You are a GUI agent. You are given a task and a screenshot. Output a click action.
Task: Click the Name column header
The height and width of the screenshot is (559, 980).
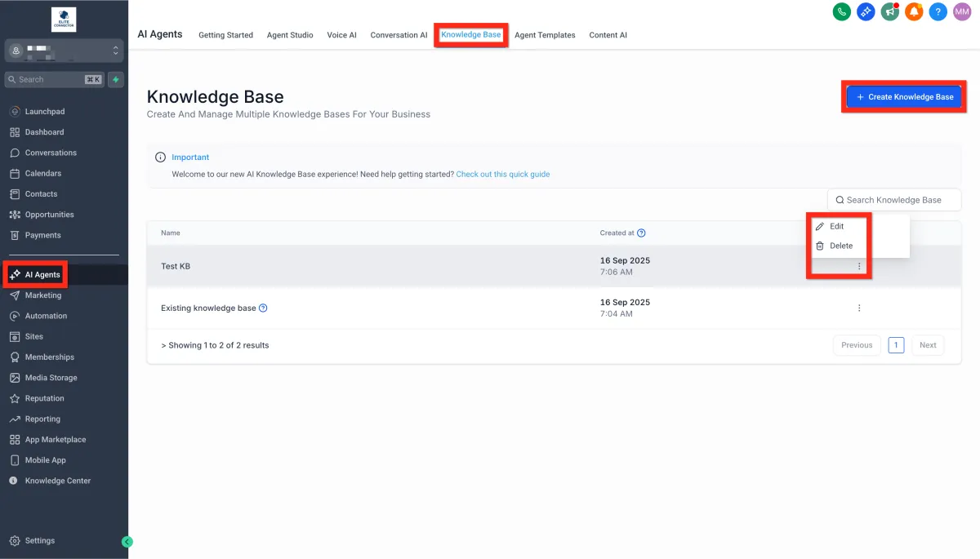(171, 233)
